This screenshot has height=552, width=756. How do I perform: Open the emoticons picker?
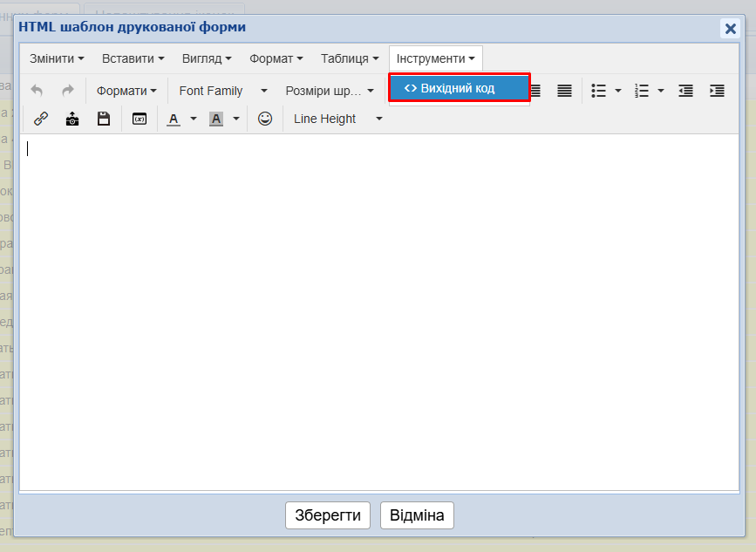tap(265, 119)
